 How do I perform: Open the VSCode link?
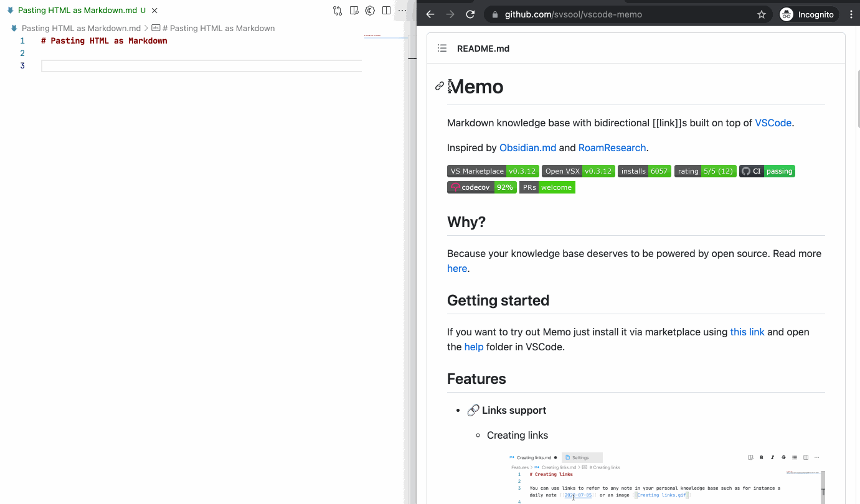pos(773,123)
